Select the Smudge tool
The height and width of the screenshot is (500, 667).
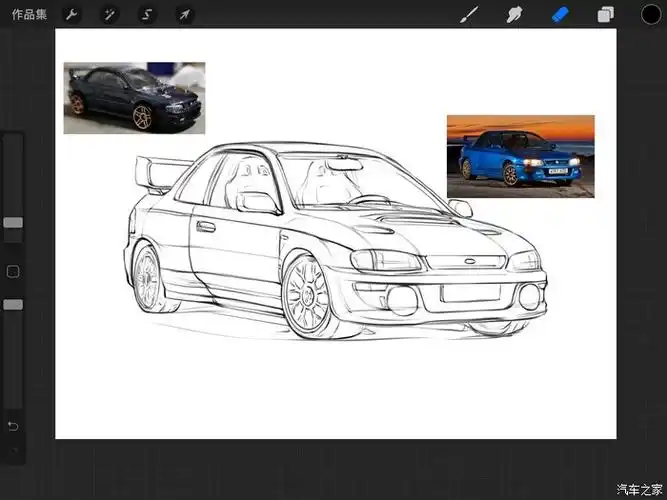coord(515,14)
